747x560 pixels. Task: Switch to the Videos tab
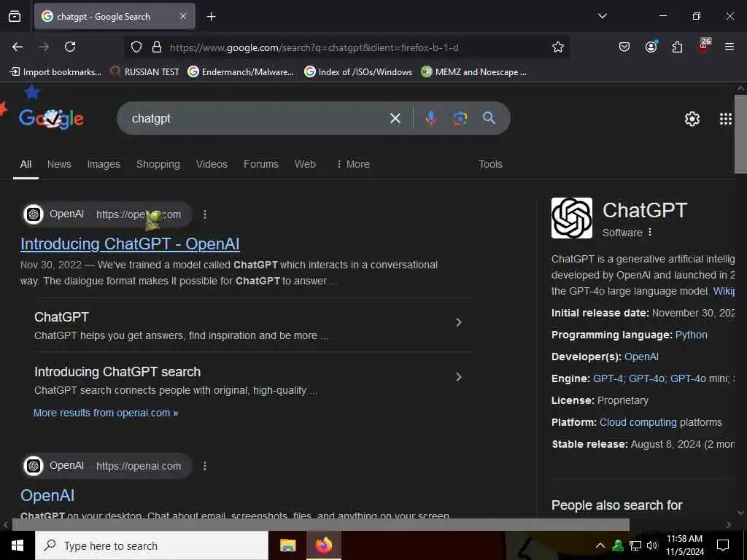(x=212, y=164)
